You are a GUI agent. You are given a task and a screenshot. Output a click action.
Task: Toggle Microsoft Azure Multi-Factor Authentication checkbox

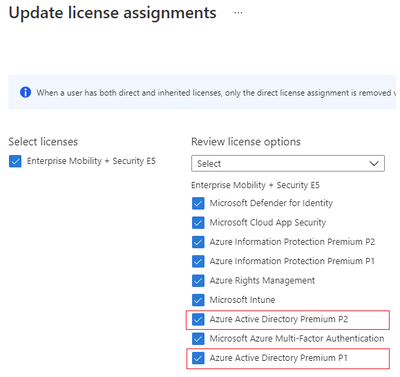pyautogui.click(x=198, y=338)
